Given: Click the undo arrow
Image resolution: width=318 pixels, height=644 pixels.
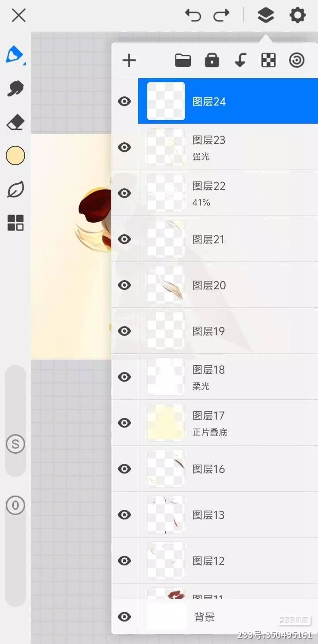Looking at the screenshot, I should pyautogui.click(x=193, y=16).
